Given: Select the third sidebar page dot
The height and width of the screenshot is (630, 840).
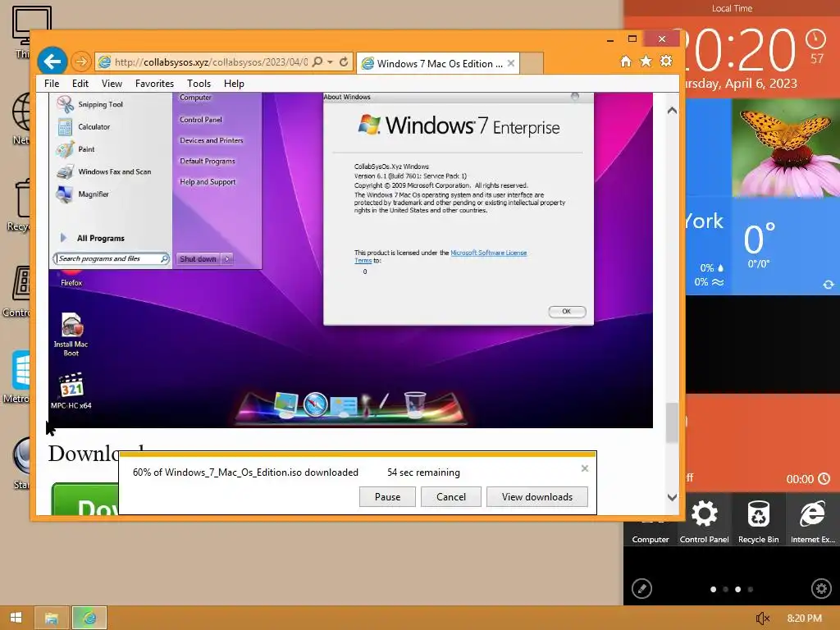Looking at the screenshot, I should [737, 589].
